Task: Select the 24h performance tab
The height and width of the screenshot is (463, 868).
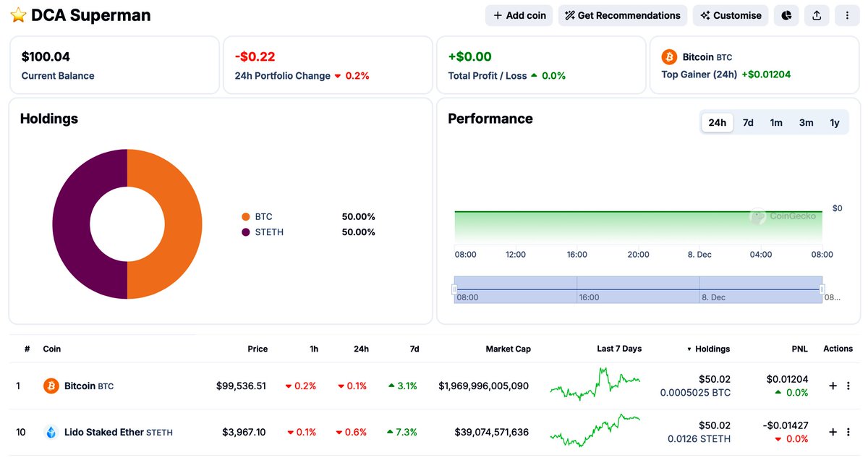Action: [717, 122]
